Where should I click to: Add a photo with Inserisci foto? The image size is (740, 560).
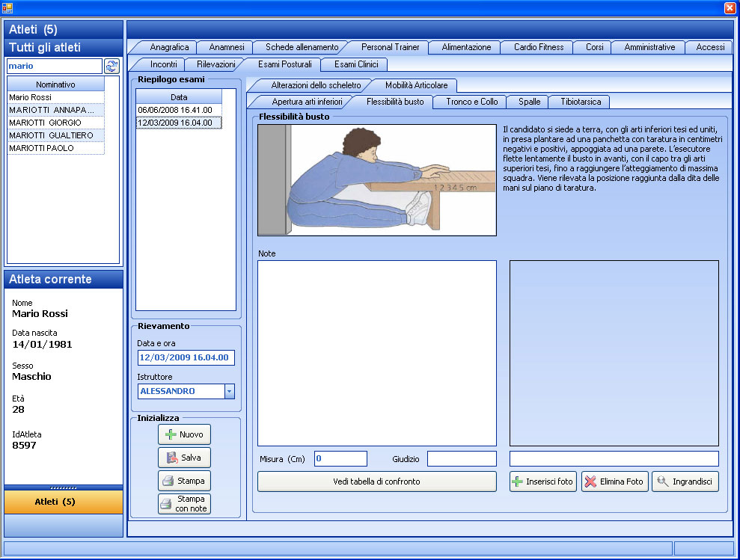click(x=543, y=481)
